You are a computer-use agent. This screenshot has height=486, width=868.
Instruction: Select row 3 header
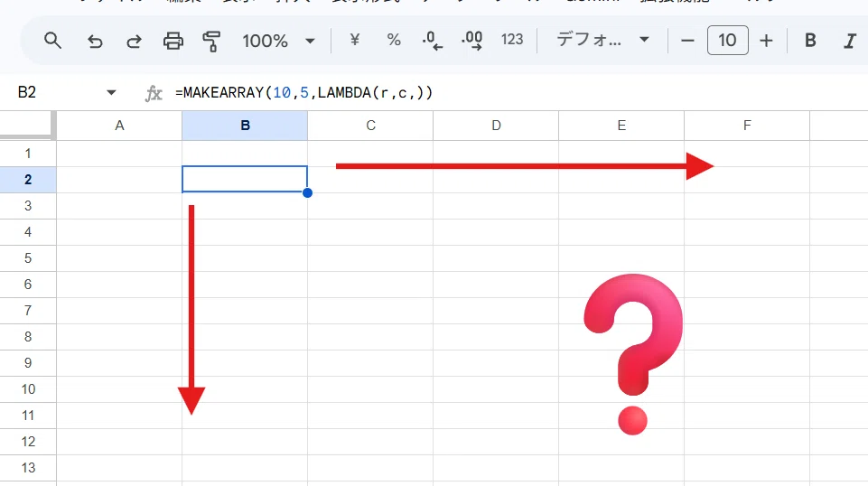tap(28, 206)
